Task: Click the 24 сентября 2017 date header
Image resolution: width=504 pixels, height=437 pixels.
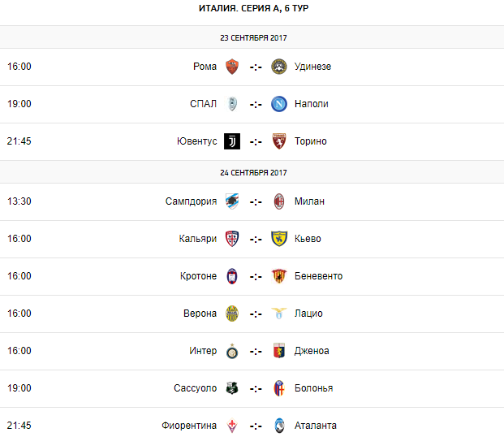Action: point(253,172)
